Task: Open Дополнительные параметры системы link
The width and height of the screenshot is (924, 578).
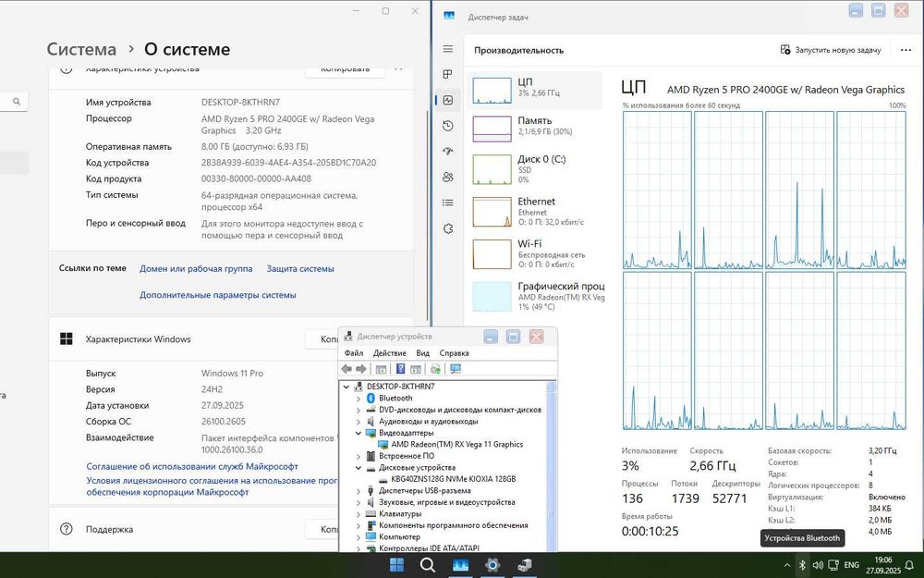Action: [x=217, y=295]
